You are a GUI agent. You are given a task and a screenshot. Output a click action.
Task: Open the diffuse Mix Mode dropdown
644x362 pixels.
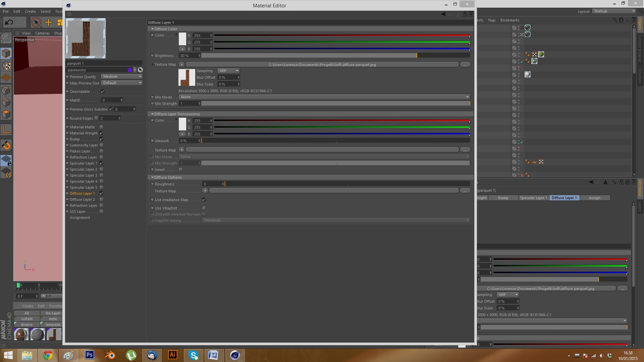coord(324,97)
